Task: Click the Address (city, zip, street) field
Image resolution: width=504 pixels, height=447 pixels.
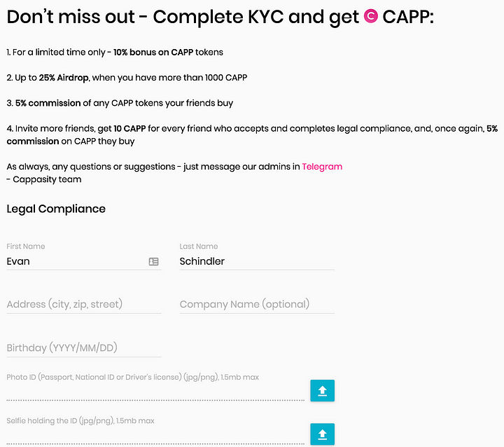Action: pyautogui.click(x=83, y=305)
